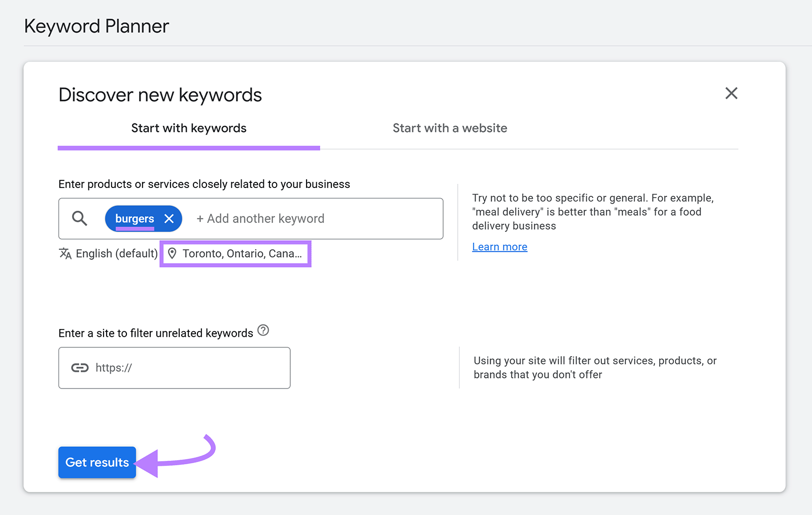
Task: Expand the keyword input to add another keyword
Action: (260, 218)
